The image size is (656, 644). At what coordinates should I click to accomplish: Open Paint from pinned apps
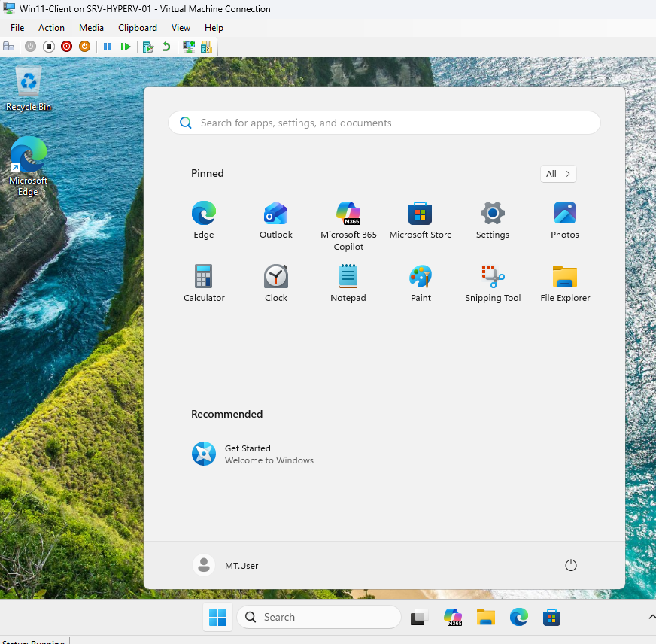pos(421,284)
